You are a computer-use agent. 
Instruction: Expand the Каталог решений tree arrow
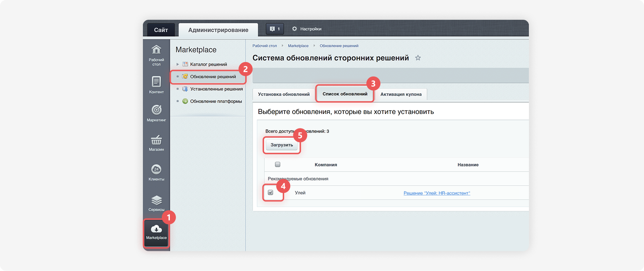(178, 64)
